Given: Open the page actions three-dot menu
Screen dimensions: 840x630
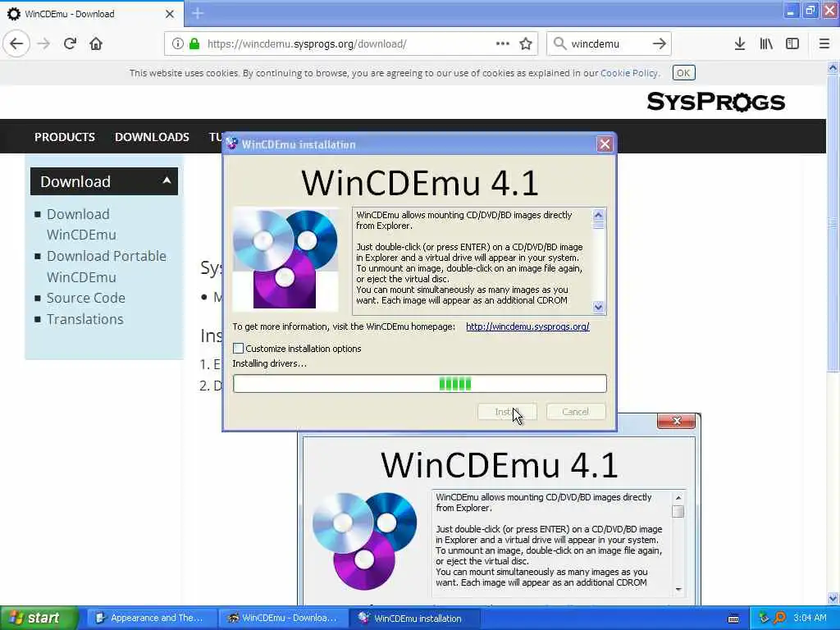Looking at the screenshot, I should 503,44.
